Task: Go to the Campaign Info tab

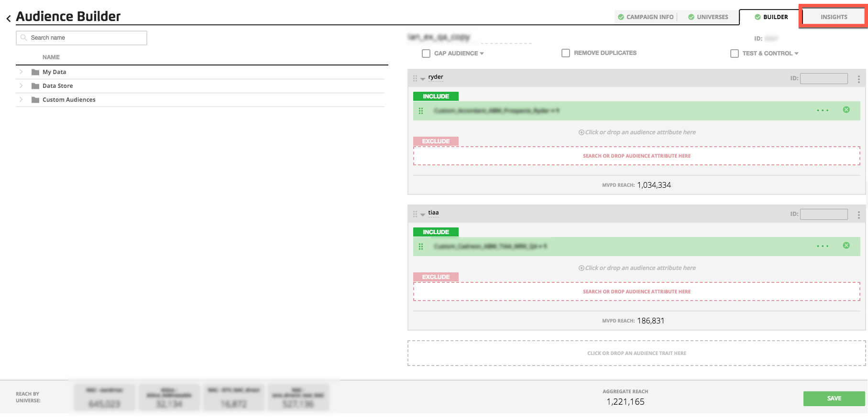Action: click(646, 17)
